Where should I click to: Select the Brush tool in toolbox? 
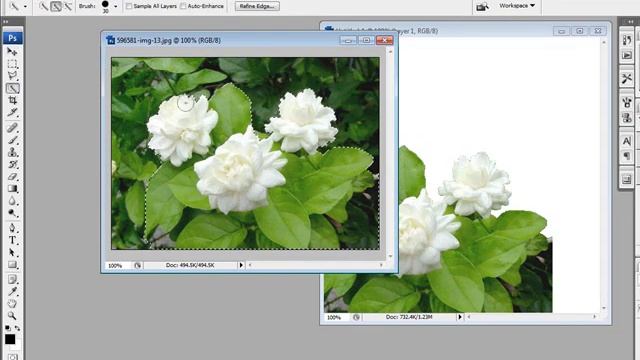(x=12, y=140)
